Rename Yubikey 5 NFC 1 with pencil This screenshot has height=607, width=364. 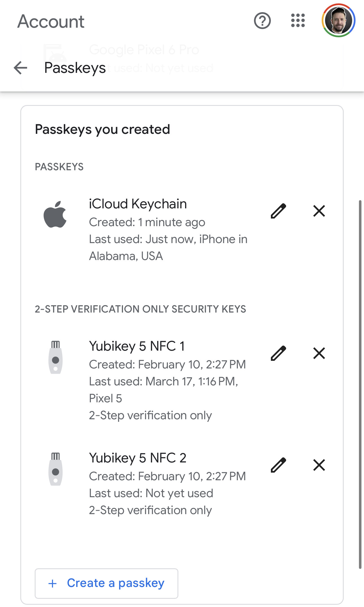[x=278, y=353]
